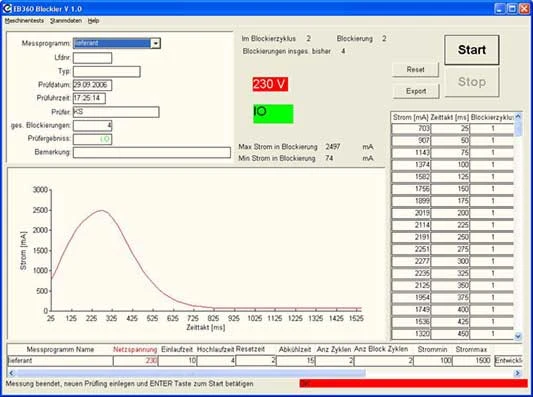Click the Einlaufzeit cell showing 10

(x=177, y=361)
